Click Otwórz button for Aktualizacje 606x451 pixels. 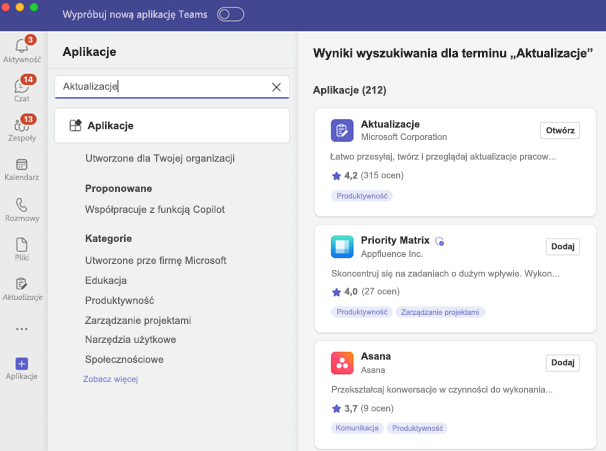point(560,131)
